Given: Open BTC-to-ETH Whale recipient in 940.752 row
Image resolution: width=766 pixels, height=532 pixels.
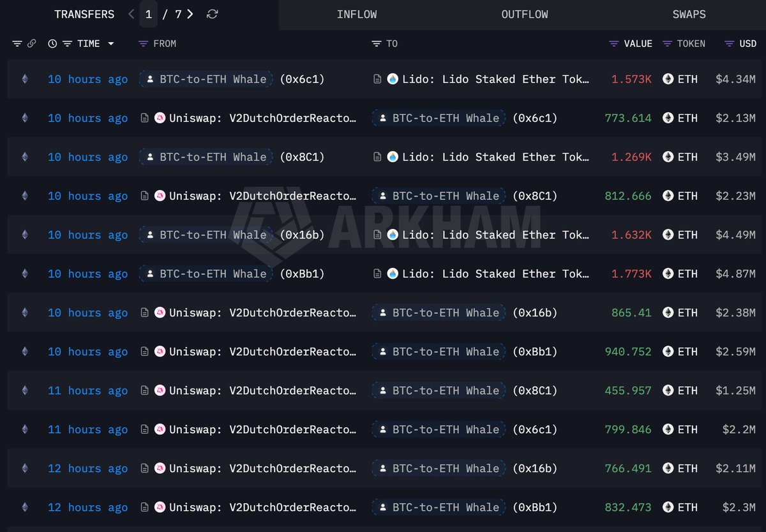Looking at the screenshot, I should pyautogui.click(x=439, y=351).
